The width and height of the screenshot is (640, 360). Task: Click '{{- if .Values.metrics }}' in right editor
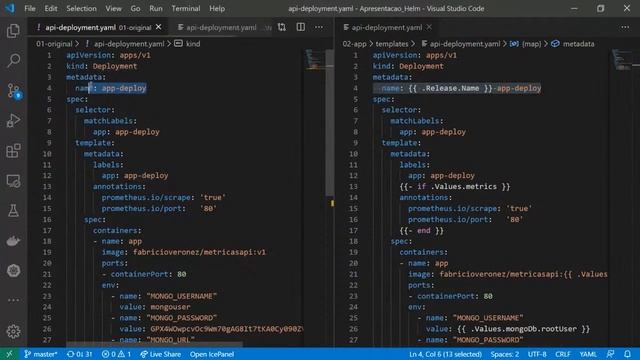click(x=455, y=187)
